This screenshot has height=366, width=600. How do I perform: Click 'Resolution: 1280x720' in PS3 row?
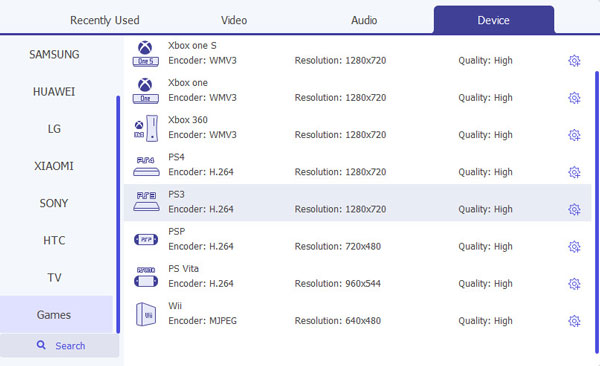tap(340, 209)
